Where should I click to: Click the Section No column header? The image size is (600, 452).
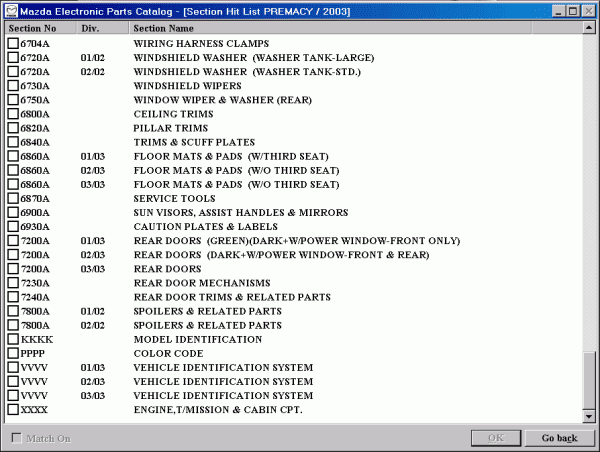41,28
